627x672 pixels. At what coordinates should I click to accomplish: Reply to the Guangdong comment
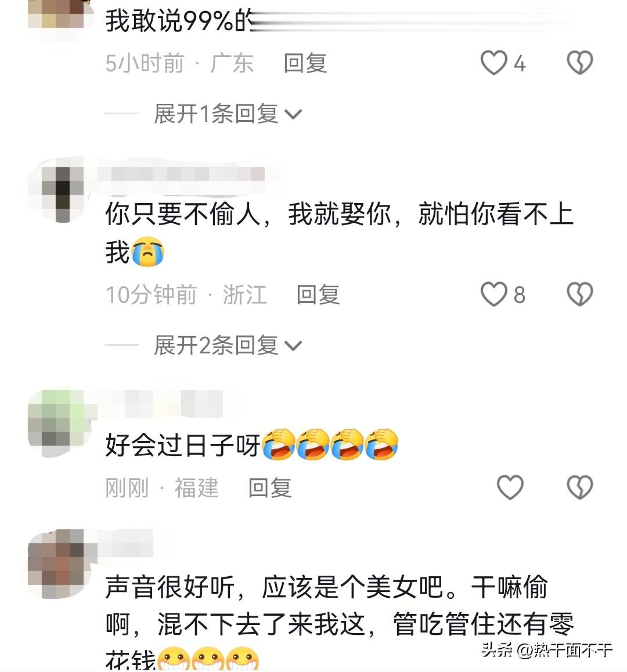click(x=305, y=63)
